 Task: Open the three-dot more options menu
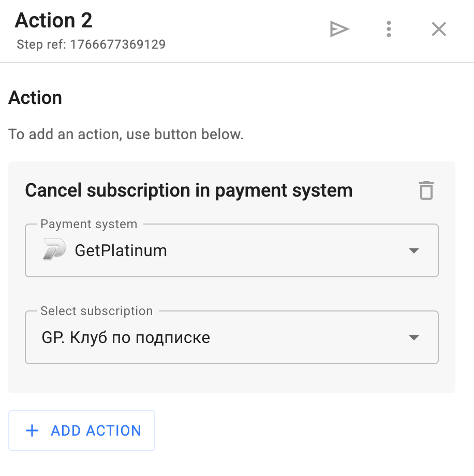[389, 29]
